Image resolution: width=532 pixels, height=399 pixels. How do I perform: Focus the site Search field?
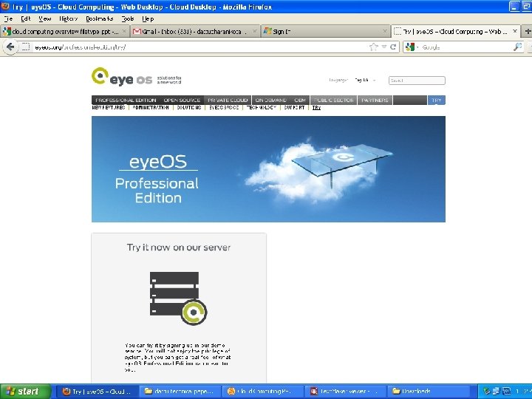pyautogui.click(x=417, y=81)
